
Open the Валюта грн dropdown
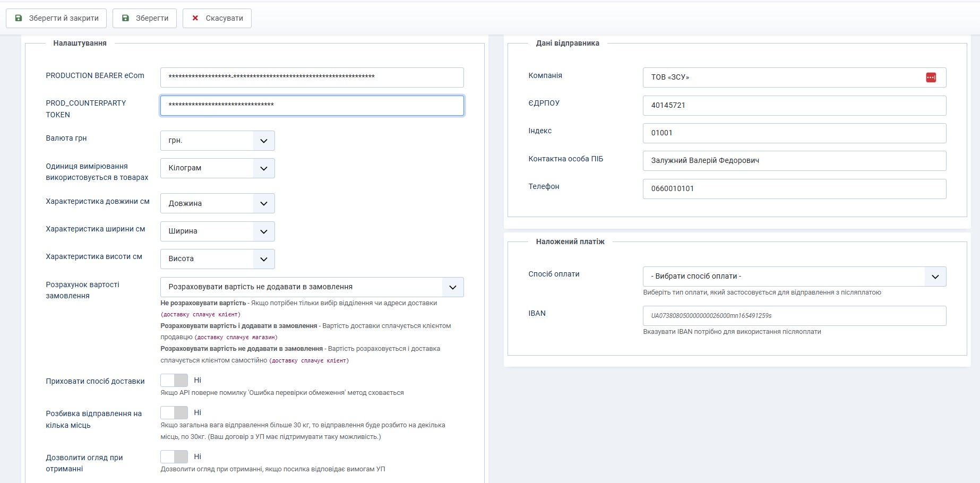[x=217, y=141]
